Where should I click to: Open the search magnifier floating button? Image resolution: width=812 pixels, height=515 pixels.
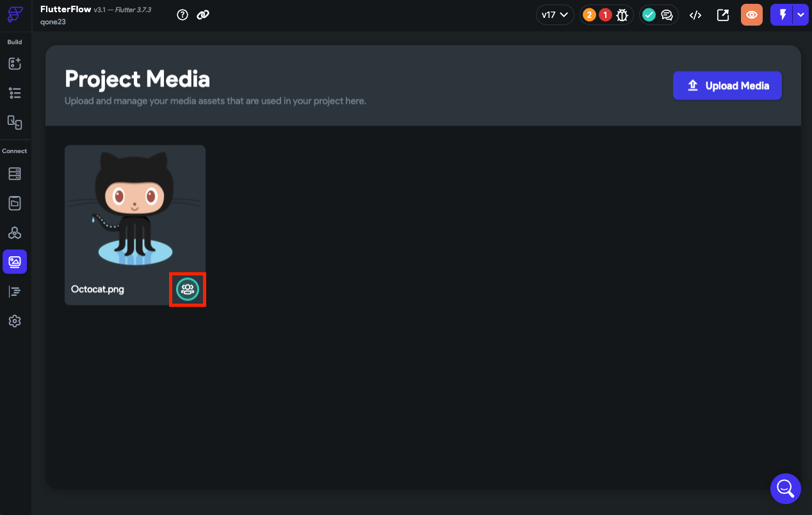pos(786,489)
